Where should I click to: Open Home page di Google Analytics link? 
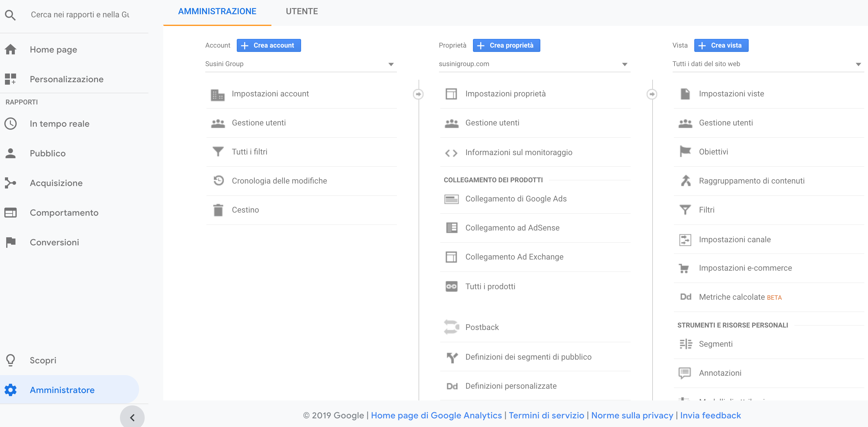tap(436, 415)
